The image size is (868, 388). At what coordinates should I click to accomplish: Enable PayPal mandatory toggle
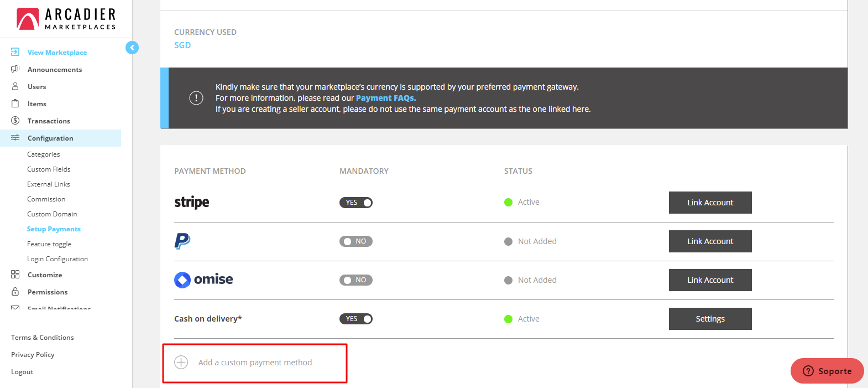(356, 241)
